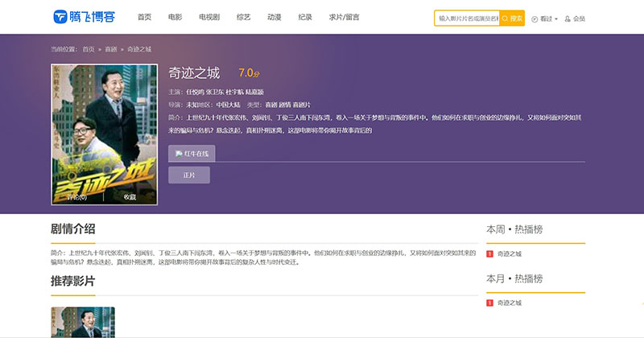Click actor name 张卫东

(215, 92)
